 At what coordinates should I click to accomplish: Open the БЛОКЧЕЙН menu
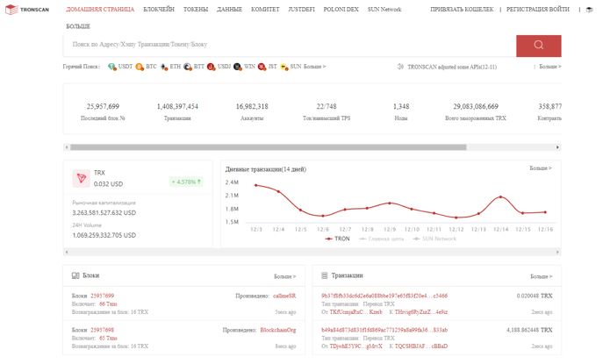pos(159,9)
